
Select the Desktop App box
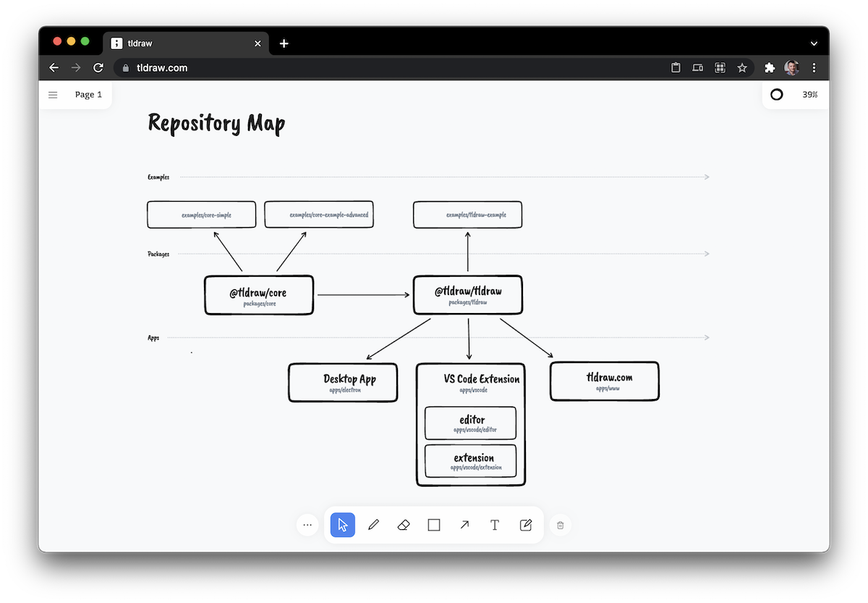click(x=343, y=382)
